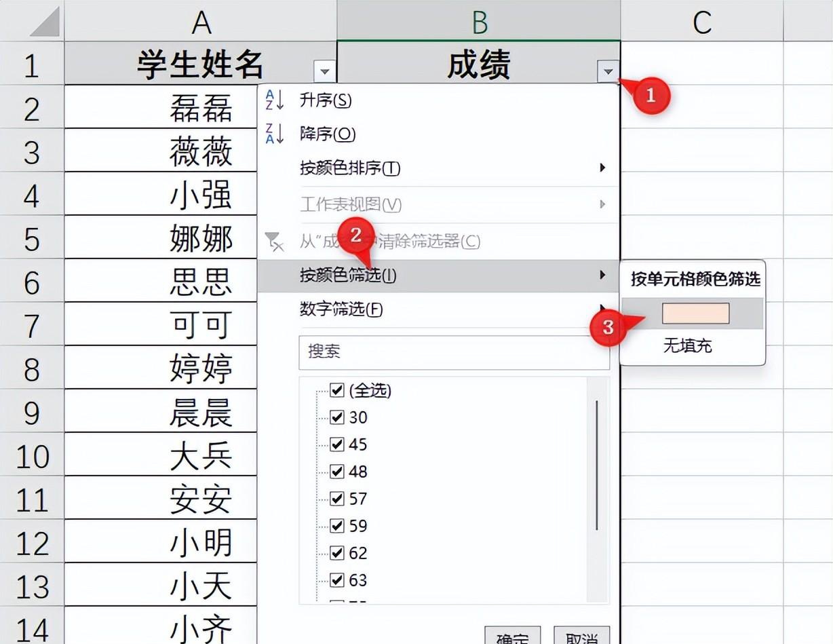
Task: Uncheck the 63 value checkbox
Action: [337, 580]
